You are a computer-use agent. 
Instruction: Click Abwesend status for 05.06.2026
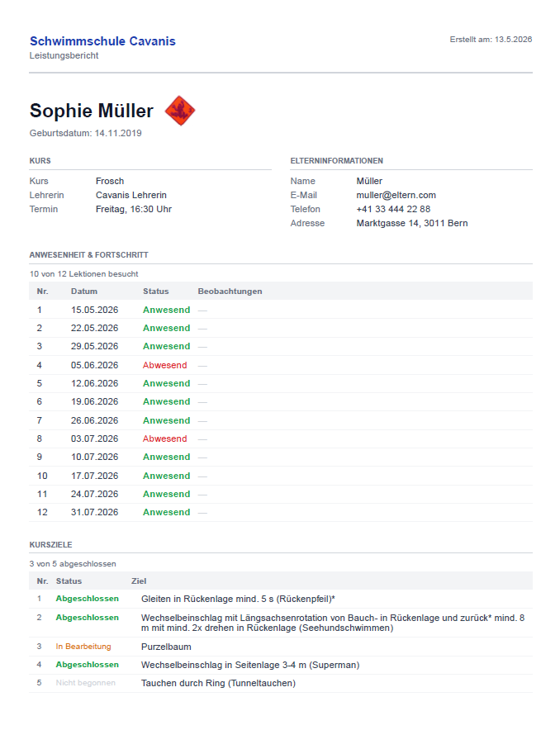165,365
